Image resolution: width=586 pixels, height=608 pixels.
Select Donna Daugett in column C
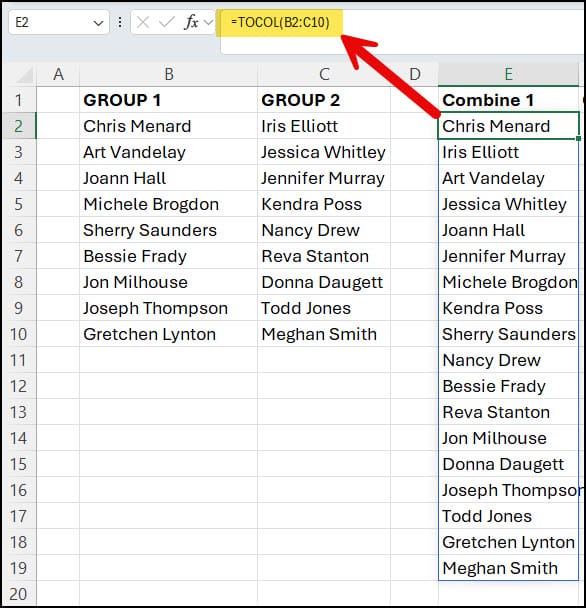[x=324, y=282]
